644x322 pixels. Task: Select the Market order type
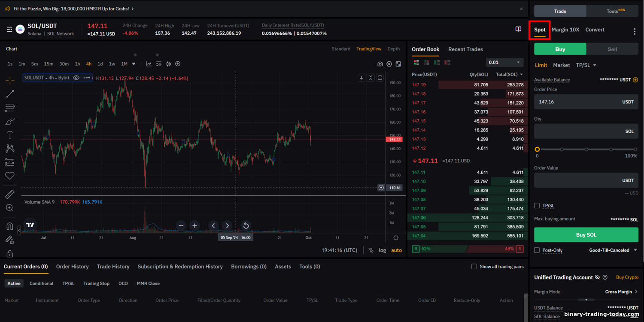pos(561,65)
